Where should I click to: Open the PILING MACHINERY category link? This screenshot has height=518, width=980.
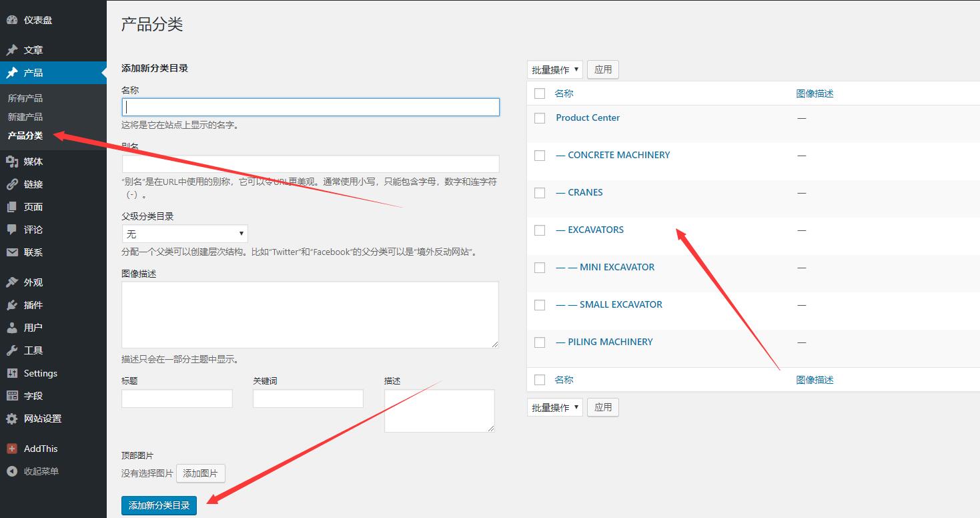pos(604,342)
